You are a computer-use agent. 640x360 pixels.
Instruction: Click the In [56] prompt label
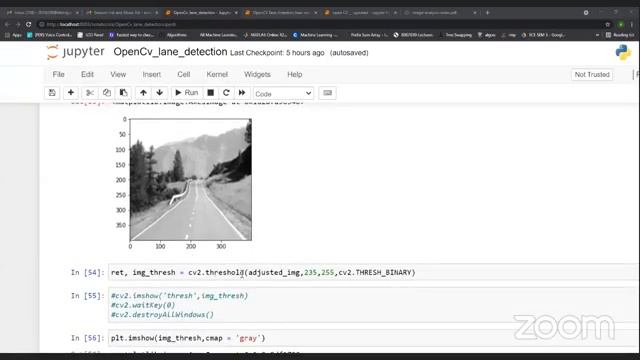click(87, 338)
